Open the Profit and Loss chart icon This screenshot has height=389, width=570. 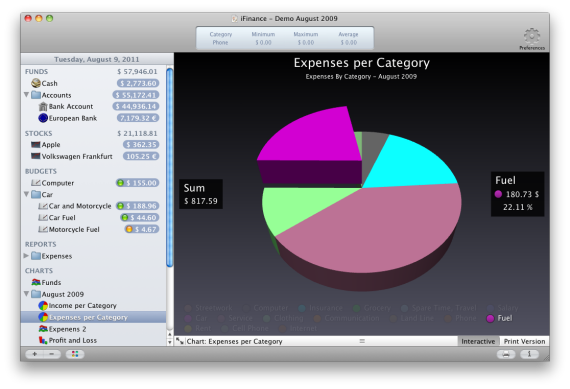pyautogui.click(x=43, y=341)
